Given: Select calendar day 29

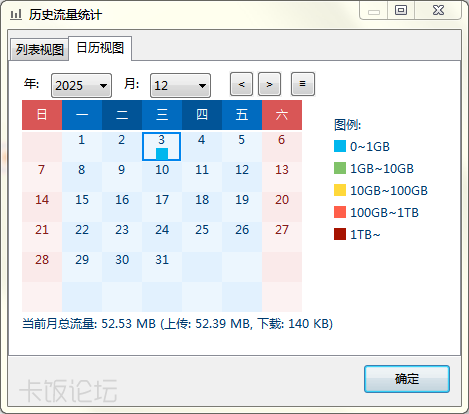Looking at the screenshot, I should [82, 267].
